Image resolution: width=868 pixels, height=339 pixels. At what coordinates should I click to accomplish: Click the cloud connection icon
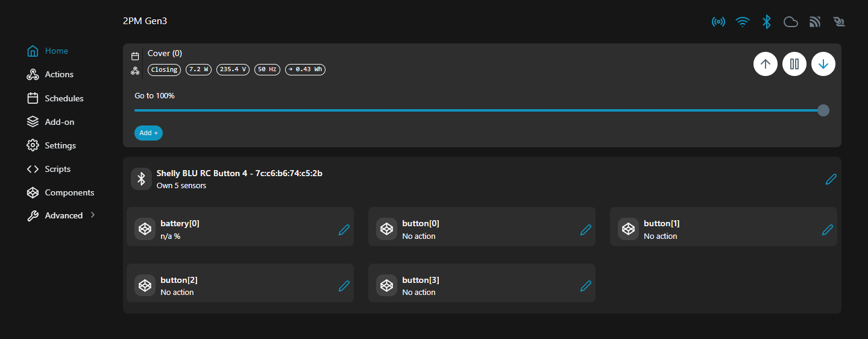[790, 22]
